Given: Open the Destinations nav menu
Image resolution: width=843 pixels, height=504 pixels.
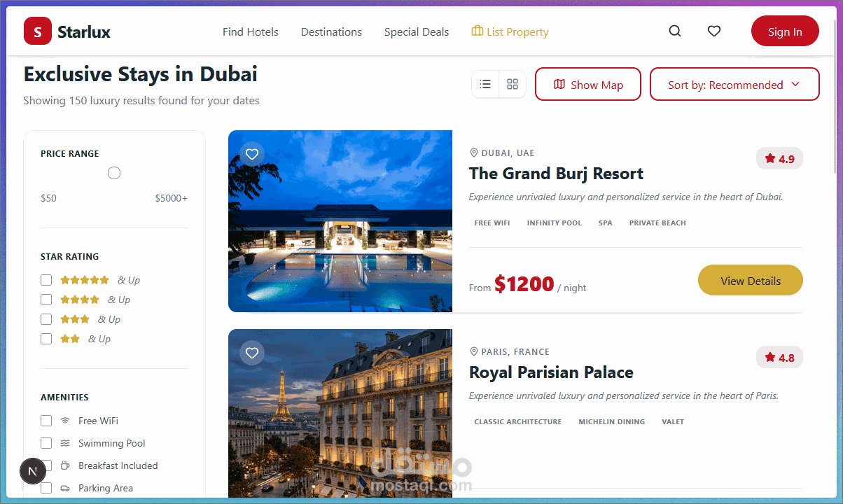Looking at the screenshot, I should (331, 31).
